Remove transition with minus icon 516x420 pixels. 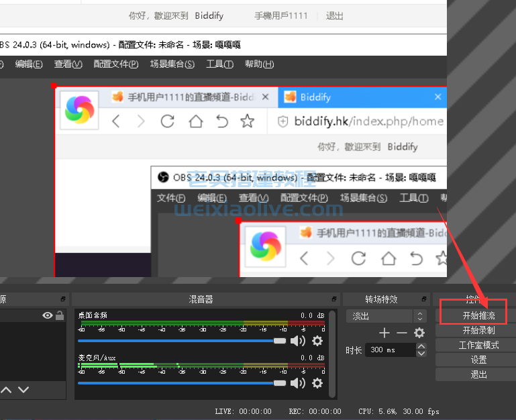coord(402,333)
